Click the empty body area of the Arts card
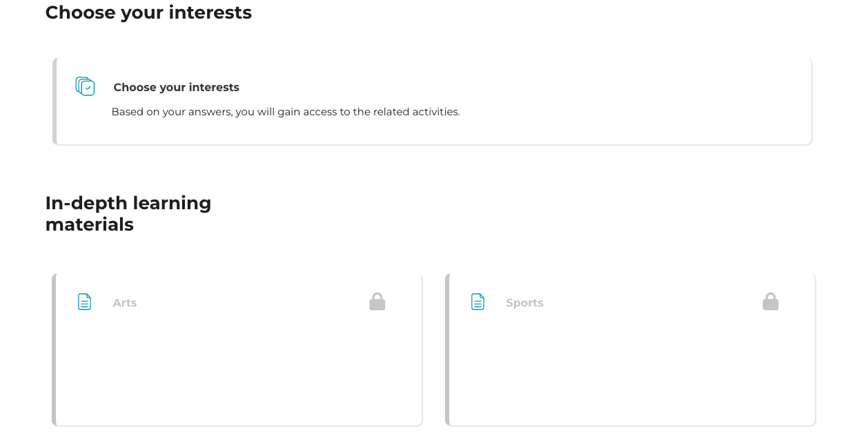The image size is (868, 433). 238,373
